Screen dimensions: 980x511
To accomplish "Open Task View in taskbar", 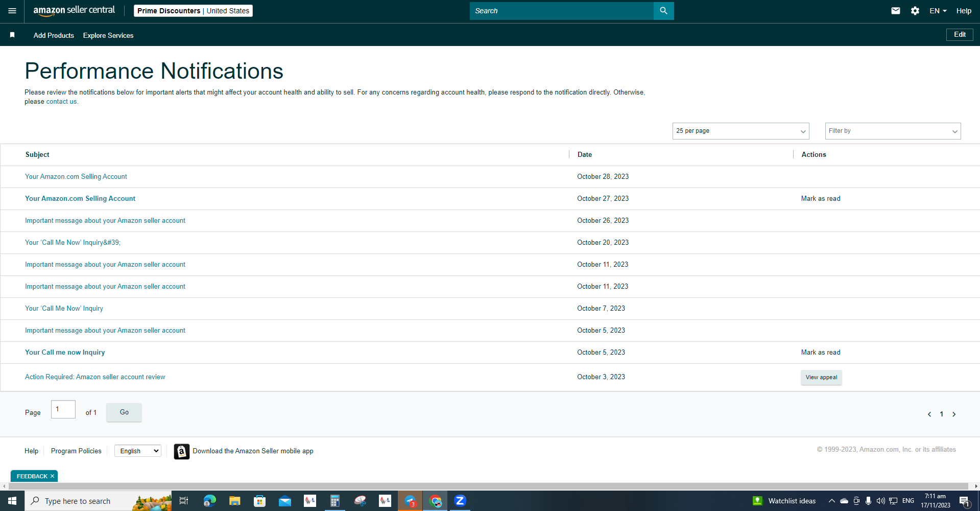I will click(x=184, y=501).
